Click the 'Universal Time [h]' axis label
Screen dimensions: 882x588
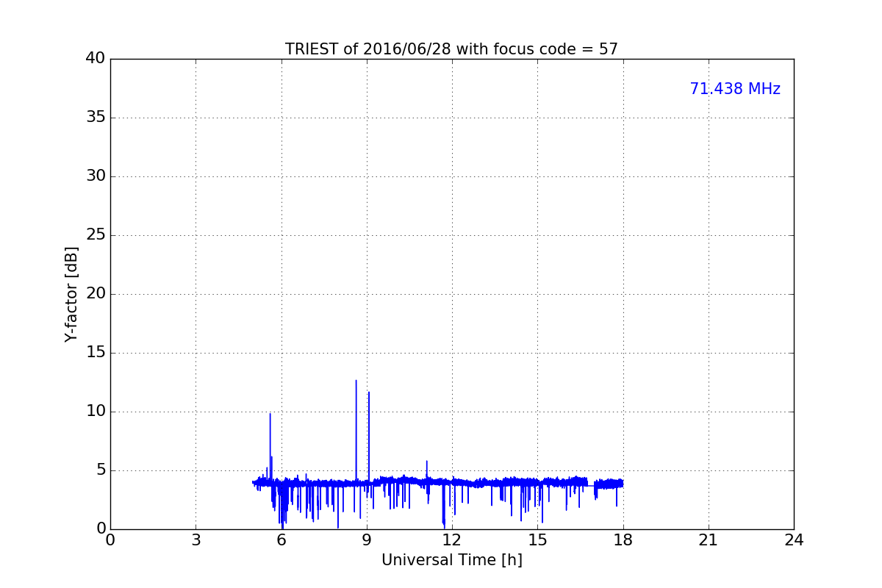452,560
